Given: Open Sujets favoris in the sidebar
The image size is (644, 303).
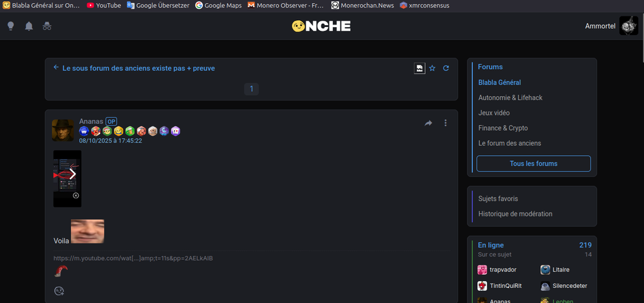Looking at the screenshot, I should point(498,199).
